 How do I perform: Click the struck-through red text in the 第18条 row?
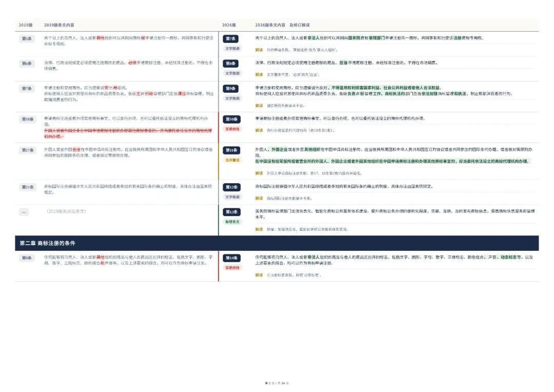[128, 133]
